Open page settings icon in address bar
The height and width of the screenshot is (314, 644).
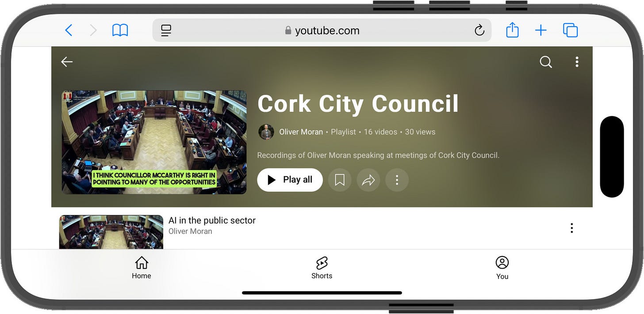click(166, 30)
